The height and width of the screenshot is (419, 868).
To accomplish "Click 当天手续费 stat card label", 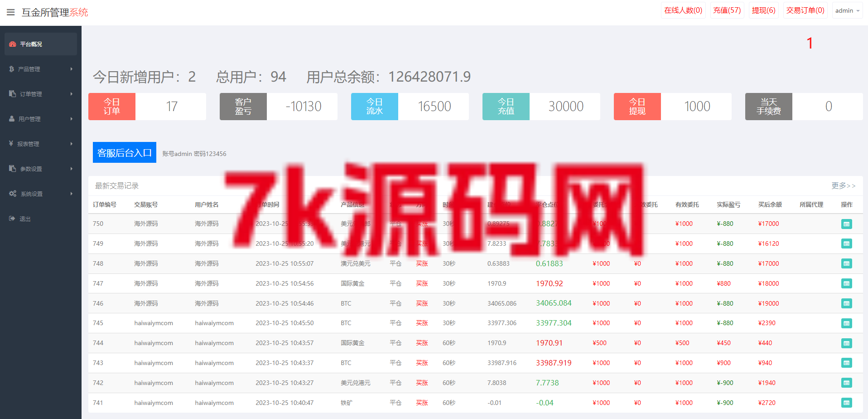I will click(769, 107).
